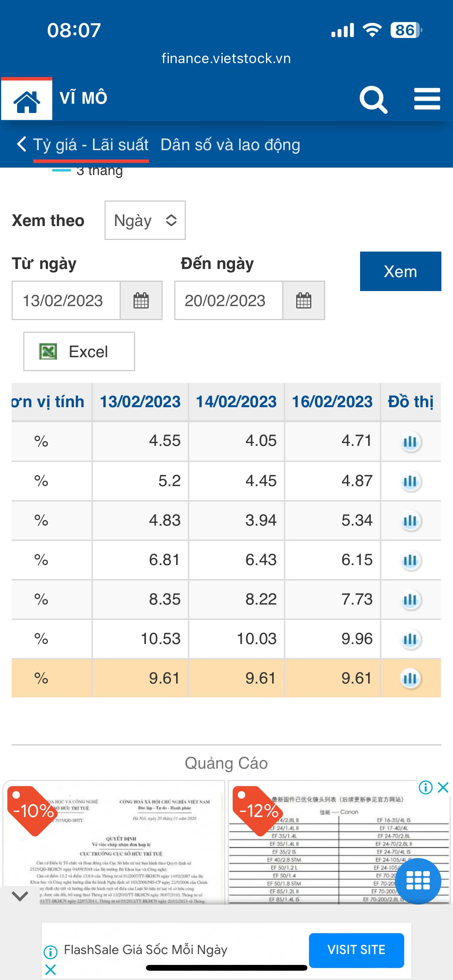Screen dimensions: 453x980
Task: Expand the 'Ngày' view-by dropdown
Action: click(145, 221)
